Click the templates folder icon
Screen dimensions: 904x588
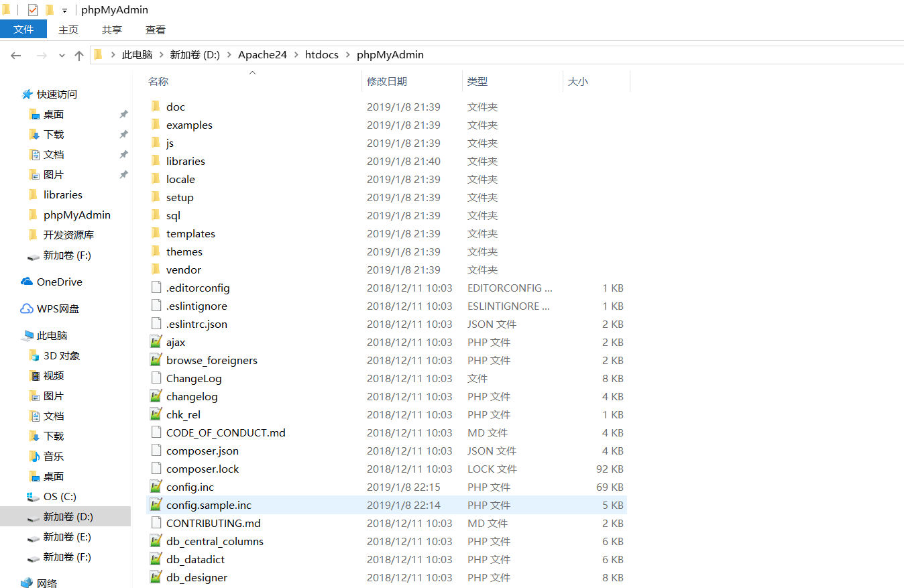pyautogui.click(x=156, y=233)
